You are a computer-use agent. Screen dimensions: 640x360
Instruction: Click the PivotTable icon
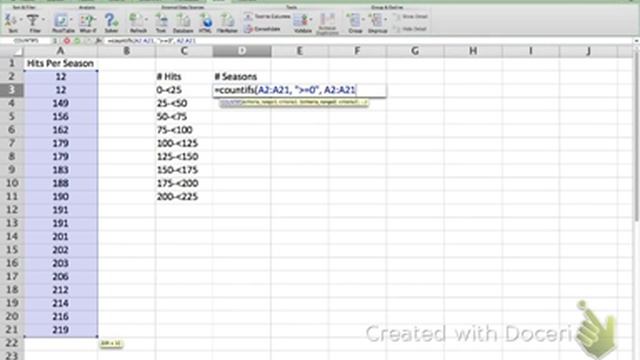[x=61, y=20]
